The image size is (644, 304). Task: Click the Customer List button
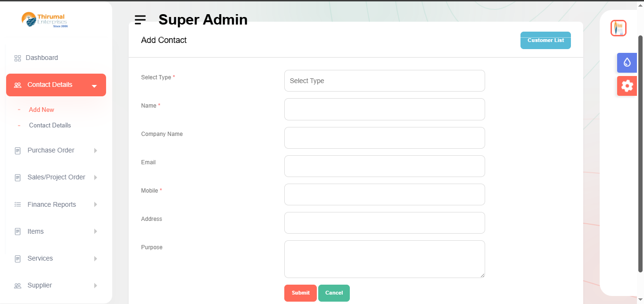coord(545,41)
